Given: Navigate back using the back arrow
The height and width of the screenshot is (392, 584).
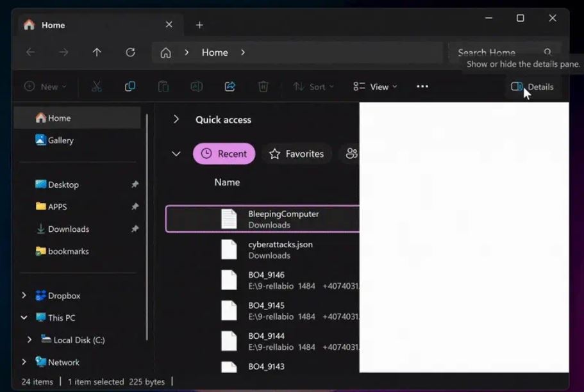Looking at the screenshot, I should tap(31, 53).
